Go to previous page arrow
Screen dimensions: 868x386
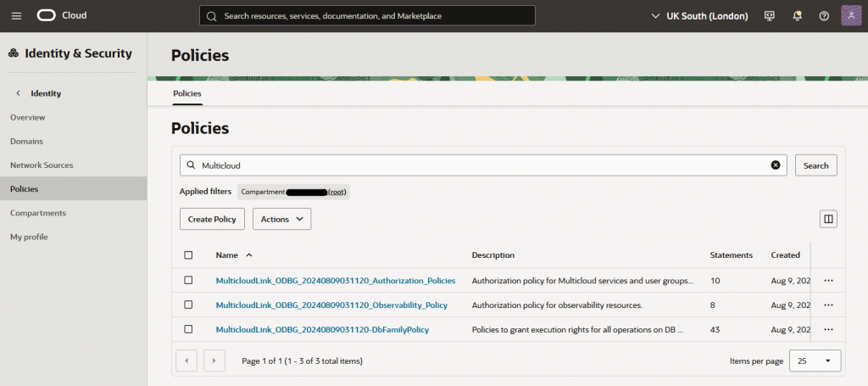186,361
